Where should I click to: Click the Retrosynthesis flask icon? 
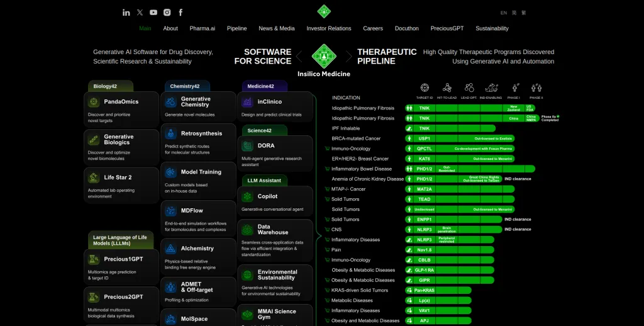click(170, 133)
